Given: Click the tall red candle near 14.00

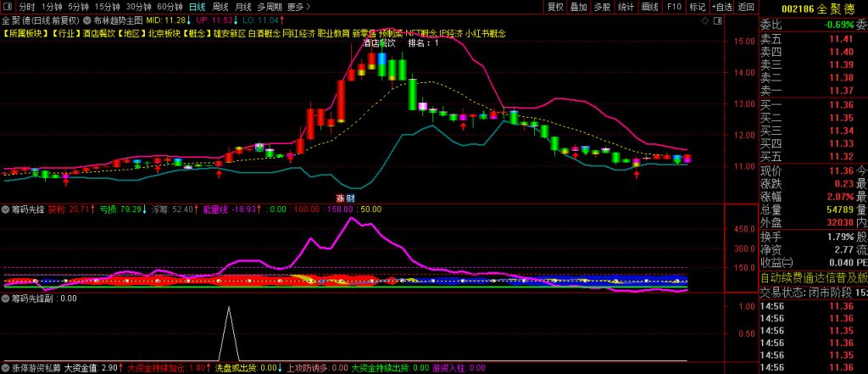Looking at the screenshot, I should point(341,100).
